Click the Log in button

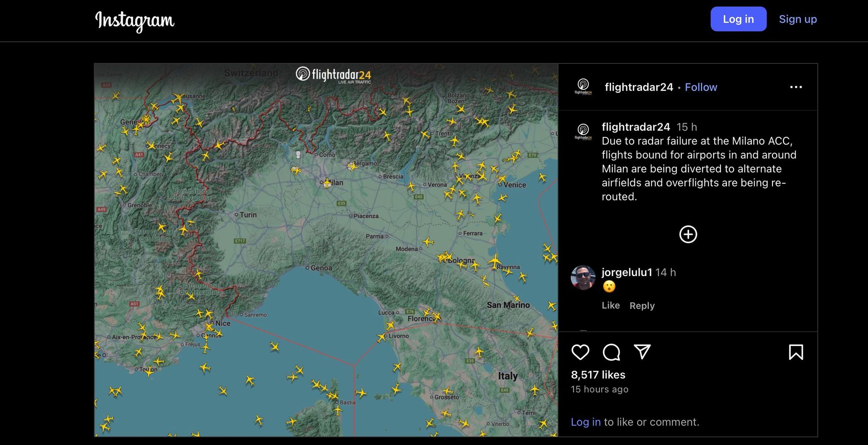[738, 19]
